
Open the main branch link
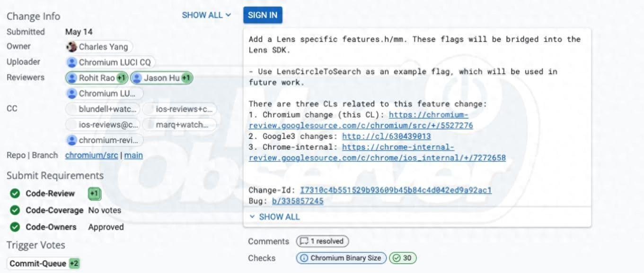133,155
